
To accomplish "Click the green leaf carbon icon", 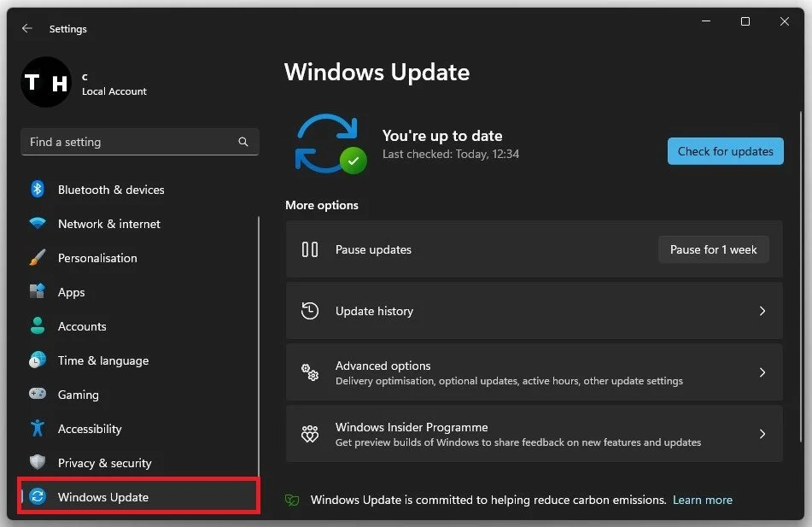I will tap(292, 500).
